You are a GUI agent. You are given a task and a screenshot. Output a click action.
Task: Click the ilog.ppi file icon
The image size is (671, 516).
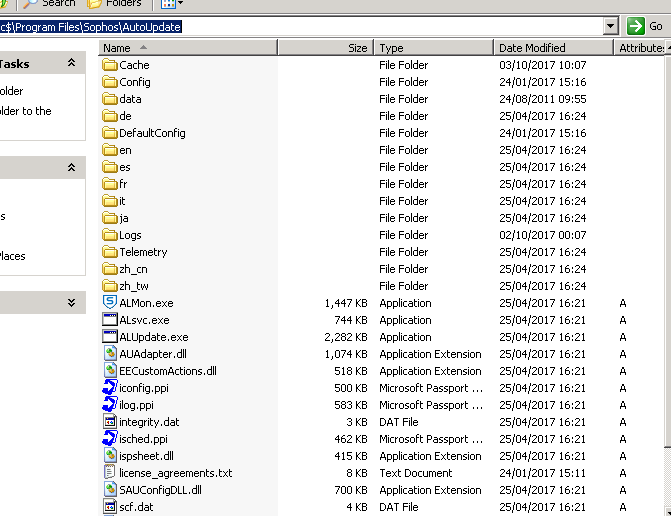coord(110,405)
